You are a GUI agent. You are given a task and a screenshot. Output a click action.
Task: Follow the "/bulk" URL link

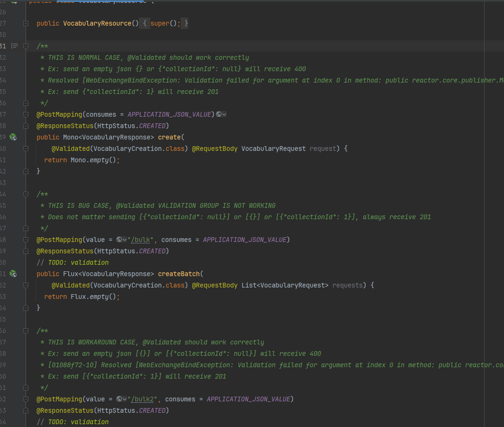[x=140, y=240]
